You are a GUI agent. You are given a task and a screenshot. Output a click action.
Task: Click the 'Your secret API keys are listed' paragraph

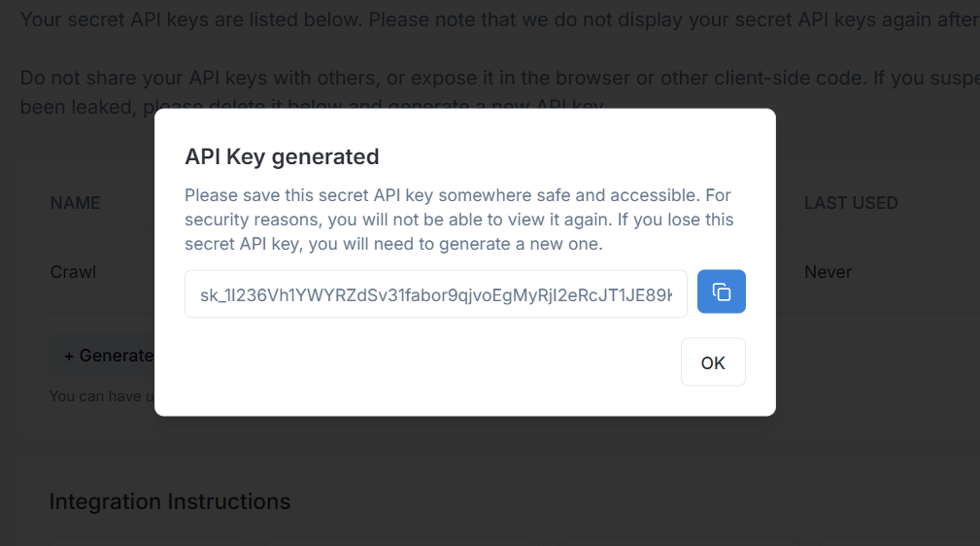pyautogui.click(x=500, y=19)
